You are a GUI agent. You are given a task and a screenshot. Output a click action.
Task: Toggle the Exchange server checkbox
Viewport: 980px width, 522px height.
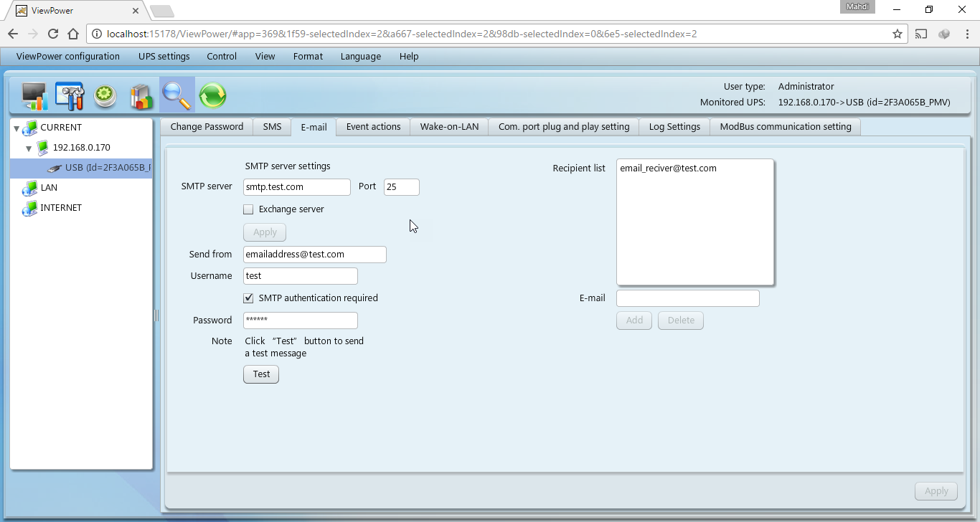pos(248,209)
